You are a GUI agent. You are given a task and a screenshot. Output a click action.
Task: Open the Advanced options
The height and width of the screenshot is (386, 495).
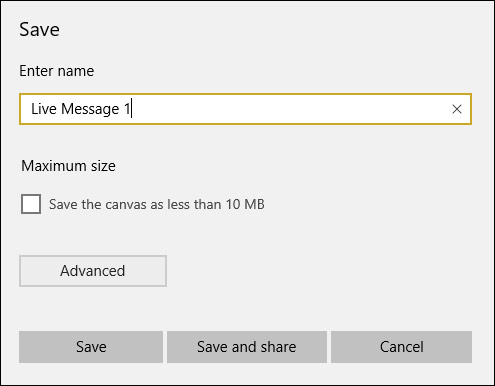click(x=93, y=271)
